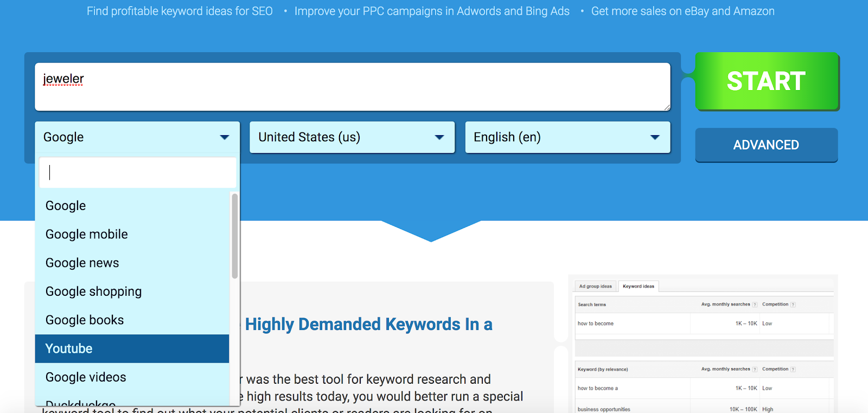Click the 'Search terms' column header
This screenshot has height=413, width=868.
[x=592, y=304]
